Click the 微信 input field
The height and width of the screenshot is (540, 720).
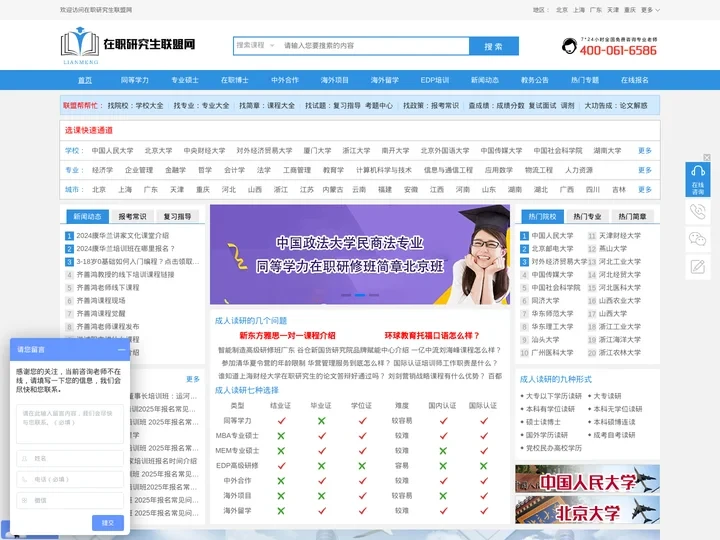point(70,500)
